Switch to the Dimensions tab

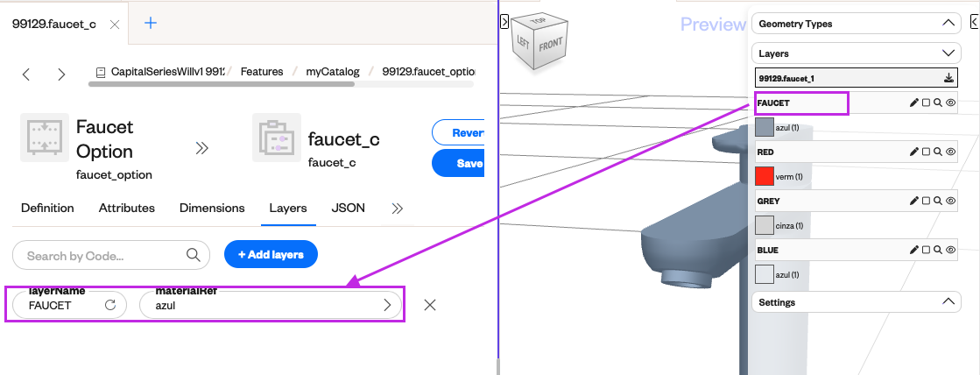coord(212,209)
